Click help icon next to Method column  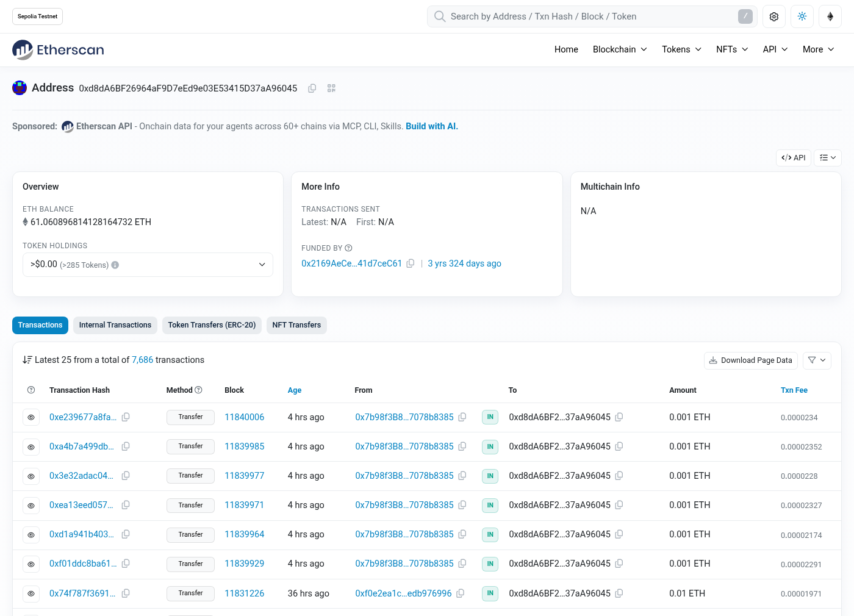(198, 390)
